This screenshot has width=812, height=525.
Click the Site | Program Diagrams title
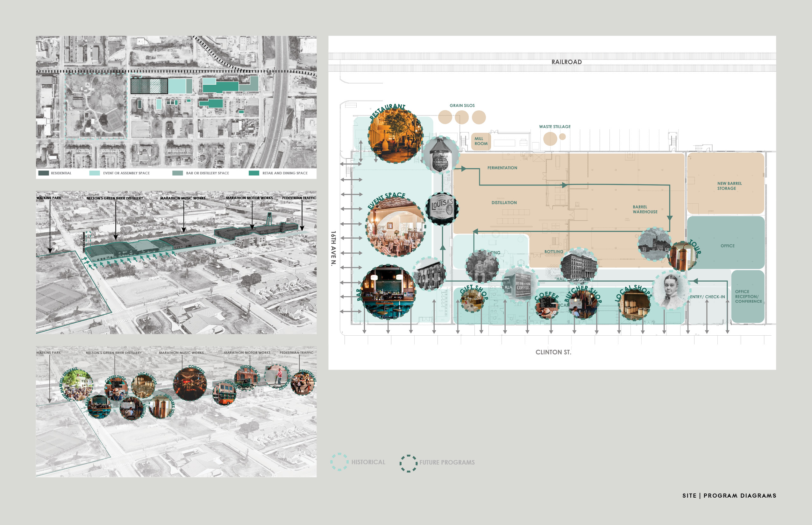point(729,496)
